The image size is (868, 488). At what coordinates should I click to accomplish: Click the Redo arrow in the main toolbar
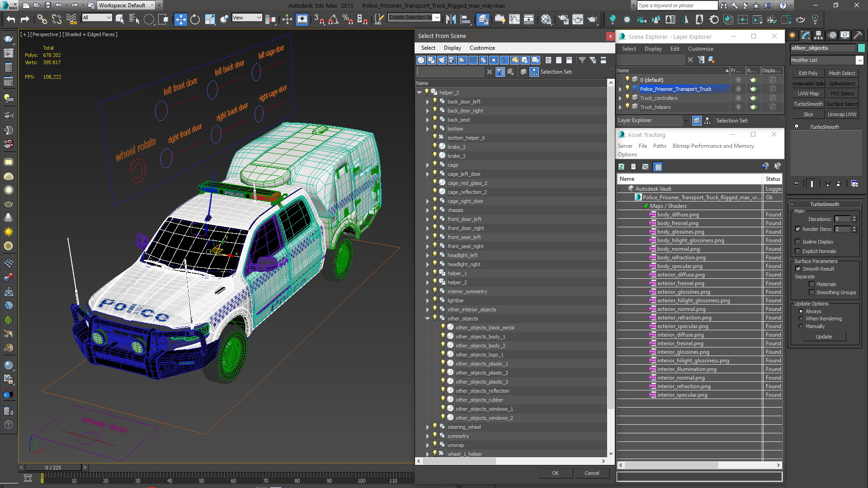tap(25, 19)
